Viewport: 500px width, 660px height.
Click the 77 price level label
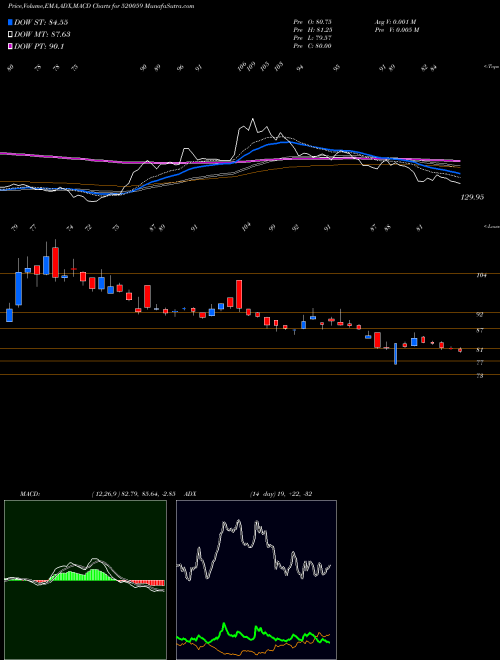pos(480,362)
